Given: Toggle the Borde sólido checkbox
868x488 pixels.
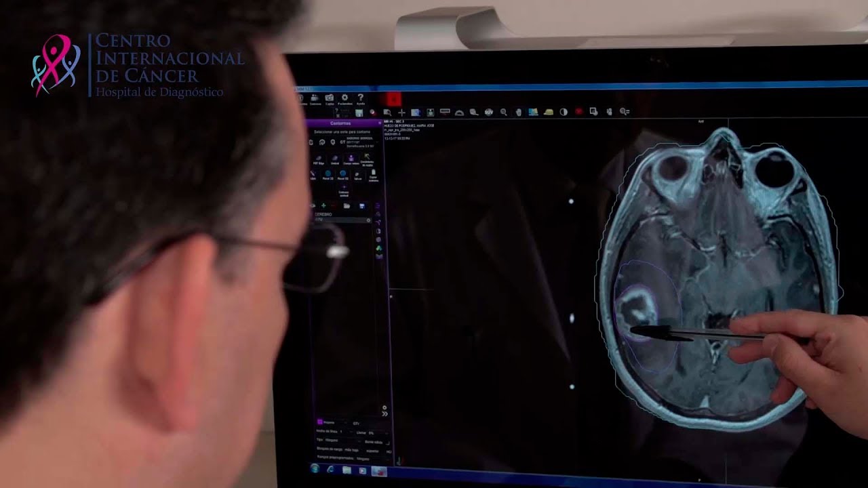Looking at the screenshot, I should click(x=388, y=443).
